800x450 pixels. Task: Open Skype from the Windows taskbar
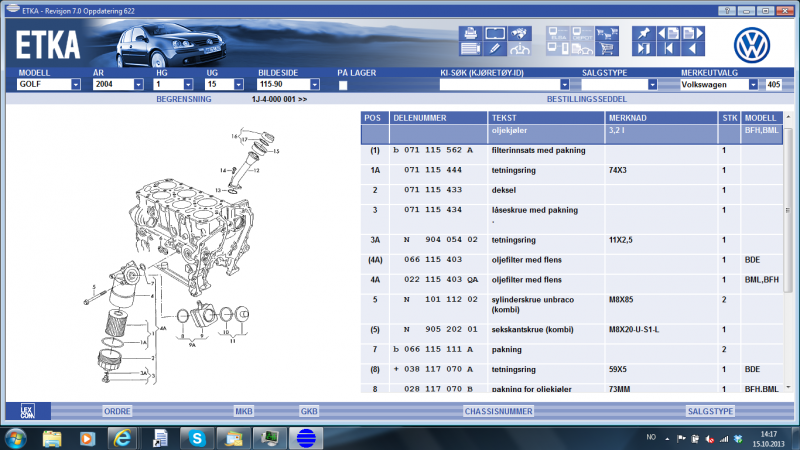click(x=196, y=437)
